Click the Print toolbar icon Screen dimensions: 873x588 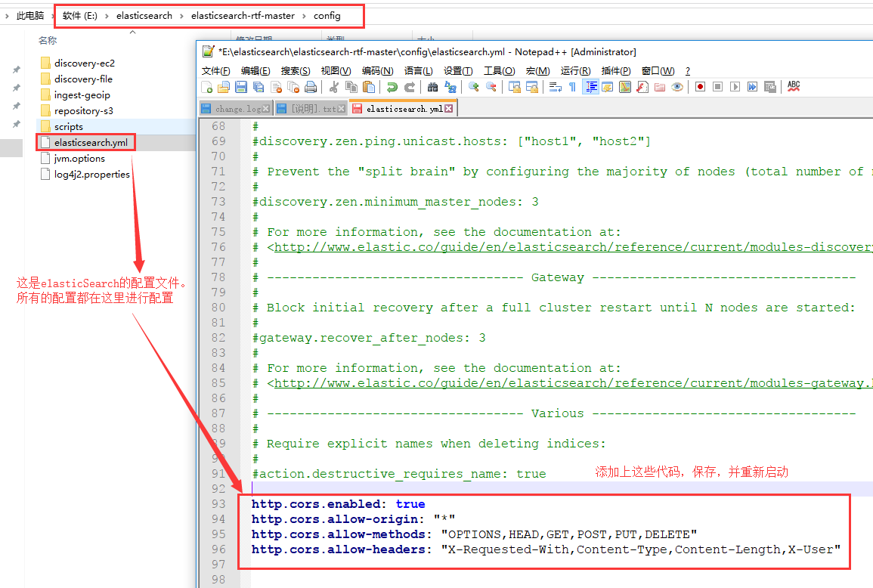[x=310, y=87]
